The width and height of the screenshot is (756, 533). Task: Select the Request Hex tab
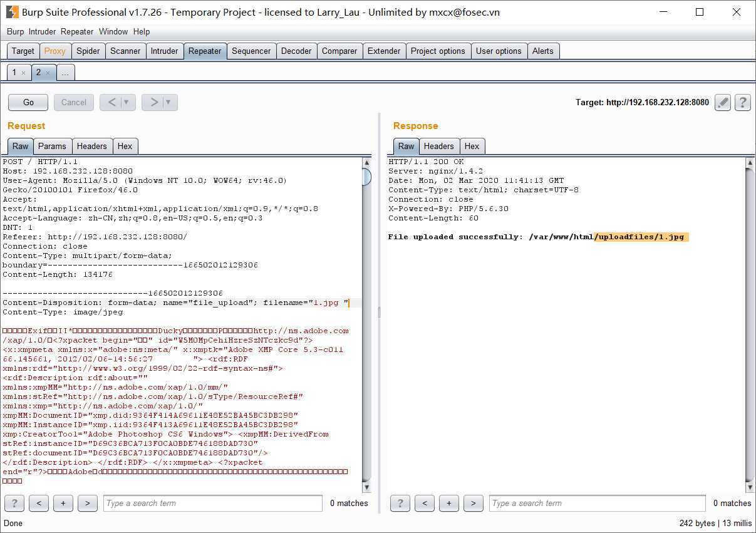tap(125, 146)
